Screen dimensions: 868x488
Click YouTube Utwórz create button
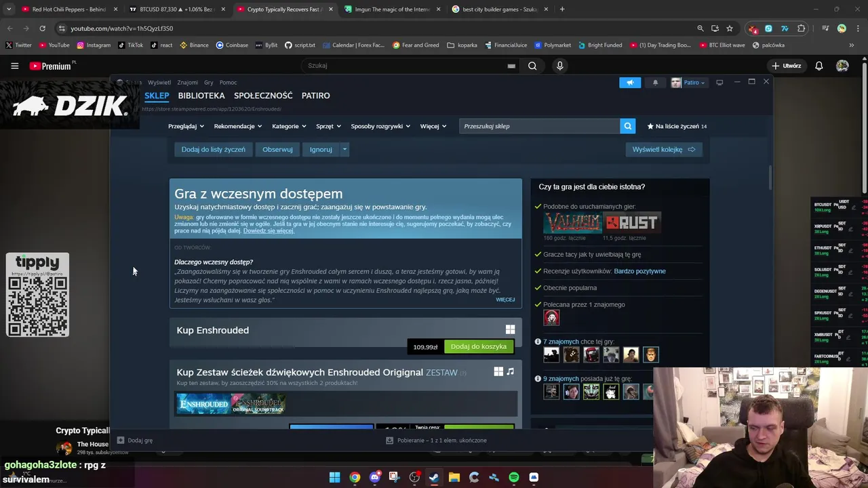(x=786, y=66)
